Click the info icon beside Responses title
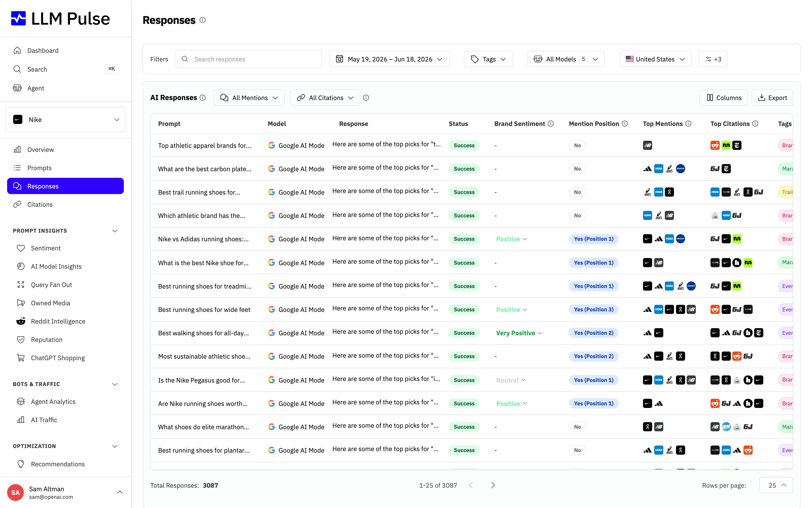812x508 pixels. point(203,20)
